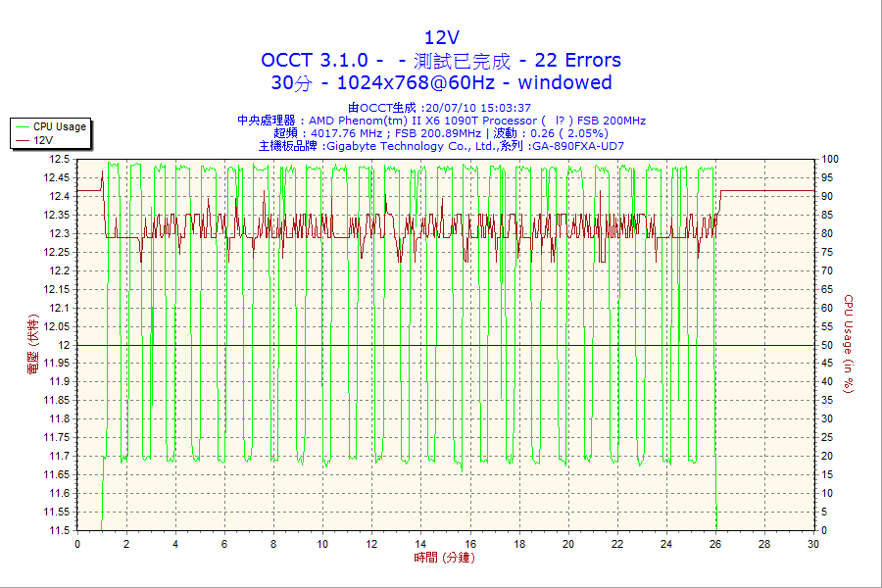The image size is (882, 588).
Task: Click the "CPU Usage" legend label
Action: (60, 127)
